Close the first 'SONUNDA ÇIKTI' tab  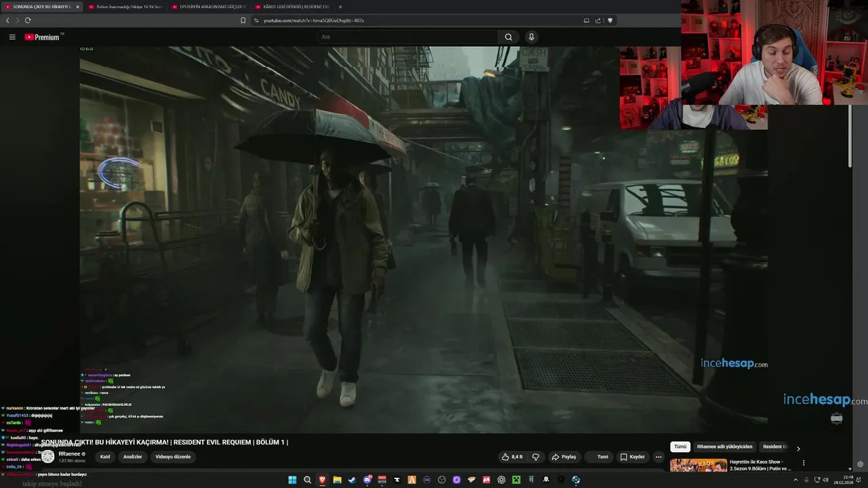pos(77,7)
